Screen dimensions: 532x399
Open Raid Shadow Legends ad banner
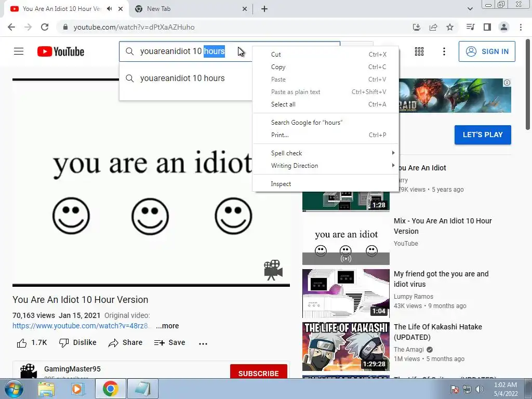455,96
